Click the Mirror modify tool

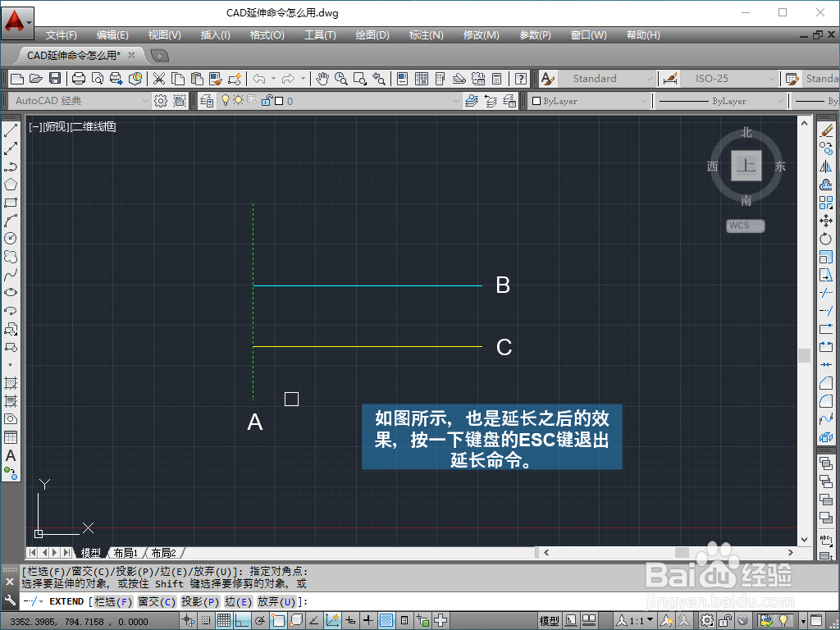[x=826, y=167]
